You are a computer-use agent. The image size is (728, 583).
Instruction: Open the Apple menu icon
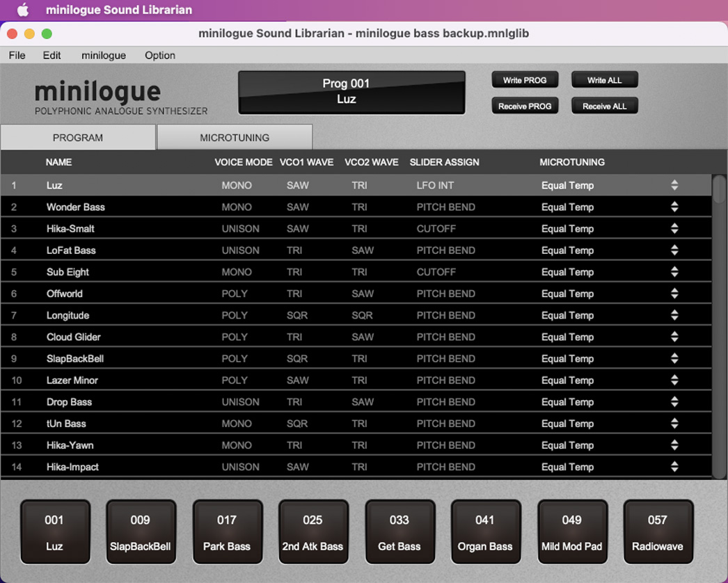pos(22,10)
